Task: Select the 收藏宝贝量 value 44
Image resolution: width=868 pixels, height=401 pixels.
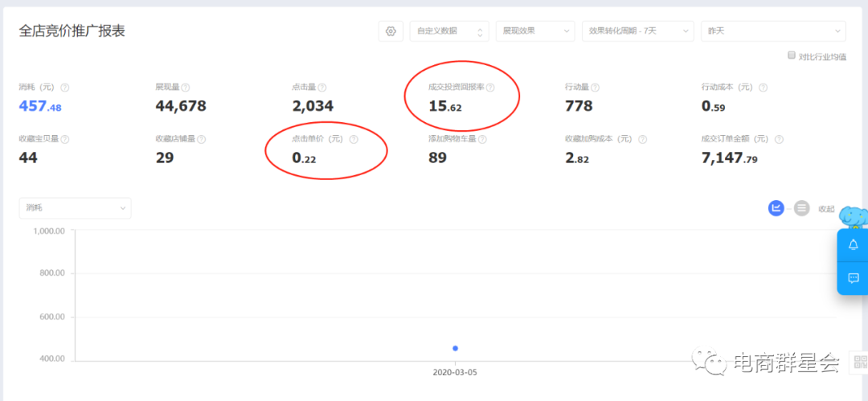Action: [28, 158]
